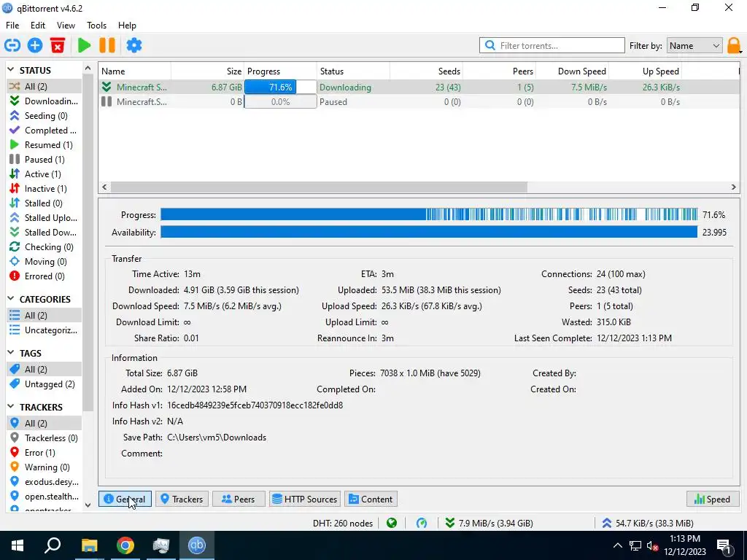This screenshot has height=560, width=747.
Task: Select the Stalled (0) filter
Action: 44,203
